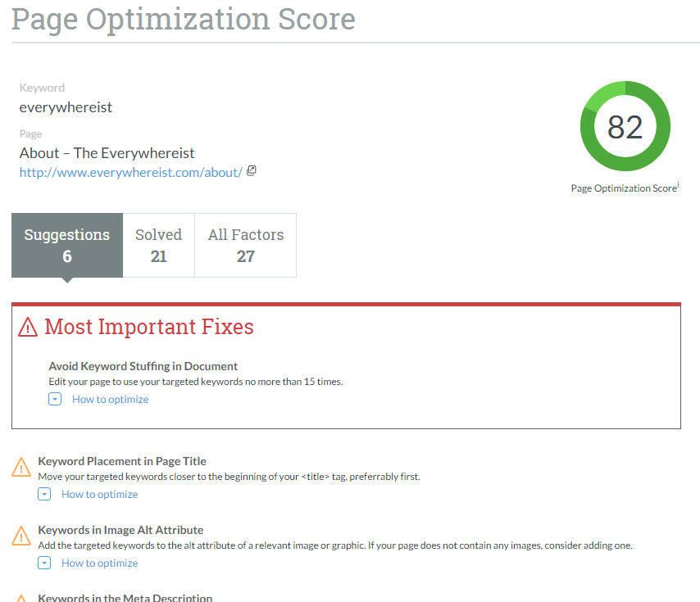700x602 pixels.
Task: Click the warning icon for Keyword Placement in Page Title
Action: coord(21,467)
